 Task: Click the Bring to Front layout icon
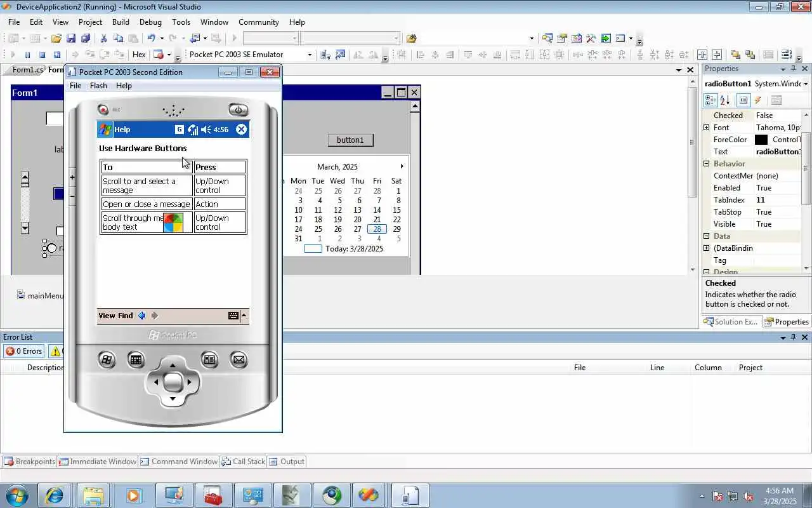pyautogui.click(x=735, y=55)
